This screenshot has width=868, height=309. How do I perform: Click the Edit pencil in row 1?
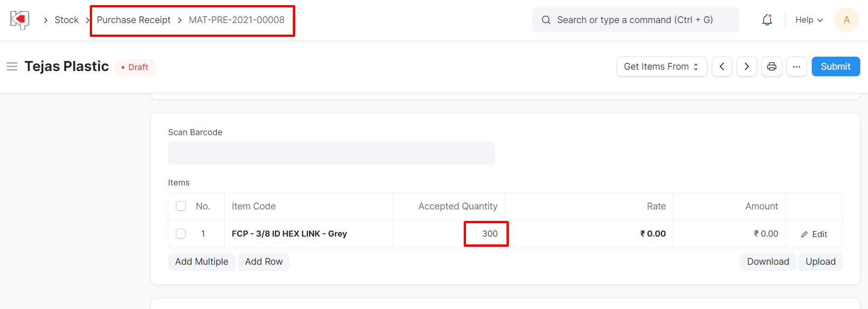[814, 234]
